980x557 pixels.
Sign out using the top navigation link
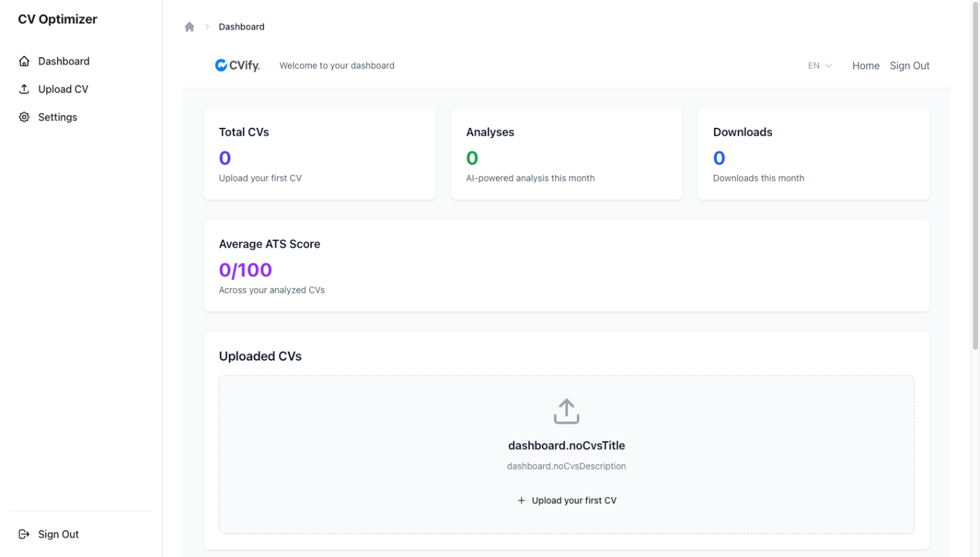909,65
